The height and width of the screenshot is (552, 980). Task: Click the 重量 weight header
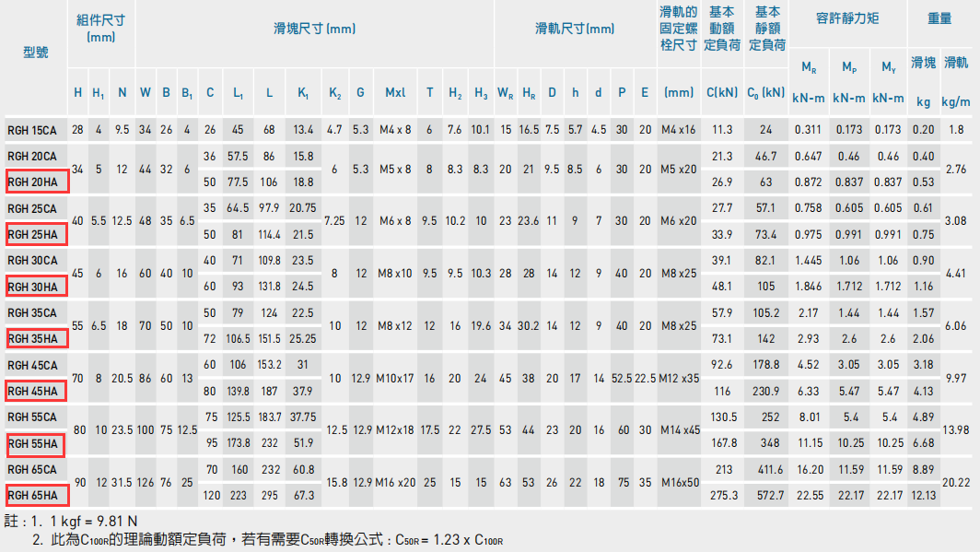coord(939,16)
